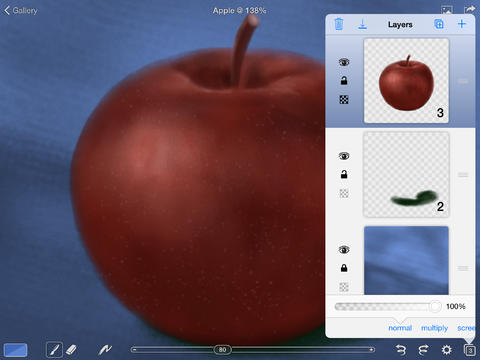This screenshot has width=480, height=360.
Task: Hide layer 3 with its eye icon
Action: click(x=344, y=62)
